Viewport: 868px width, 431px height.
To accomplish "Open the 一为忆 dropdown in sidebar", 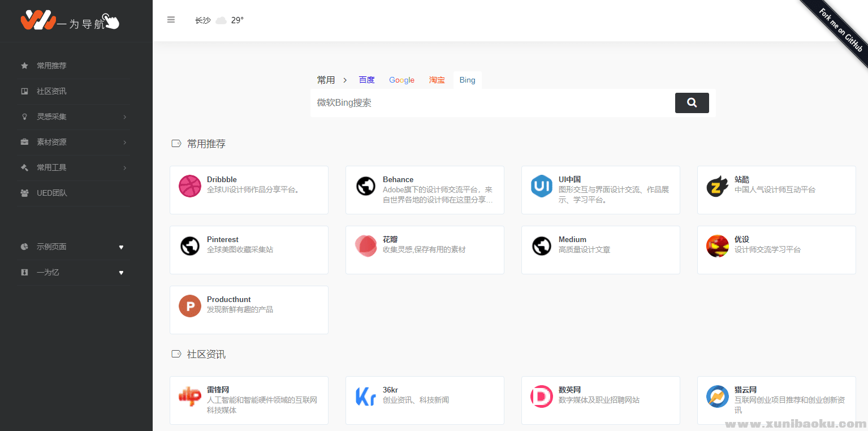I will click(74, 272).
